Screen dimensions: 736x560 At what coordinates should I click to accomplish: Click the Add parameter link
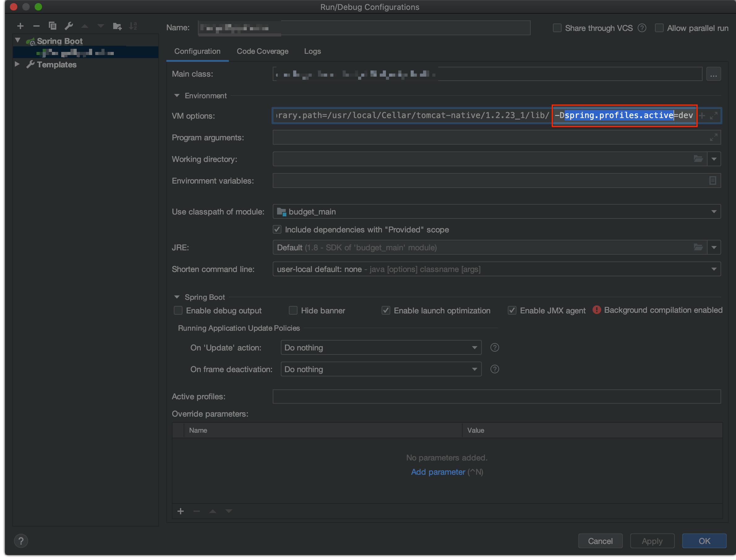coord(438,472)
